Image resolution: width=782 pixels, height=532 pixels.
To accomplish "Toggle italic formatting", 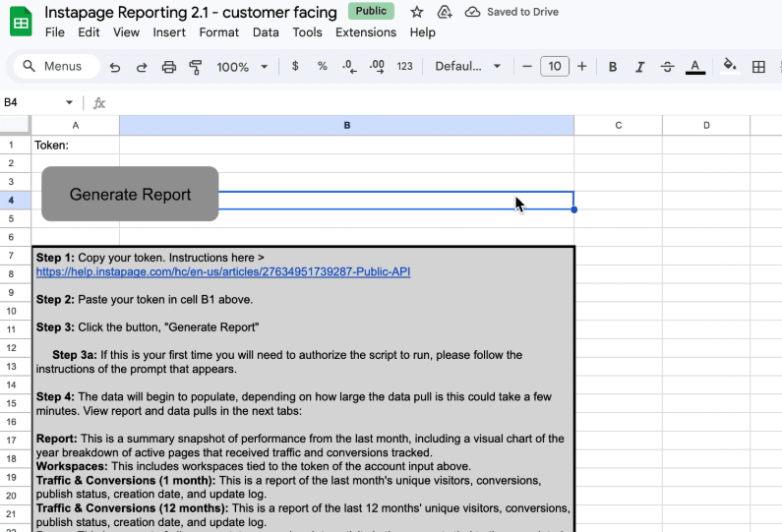I will click(640, 67).
